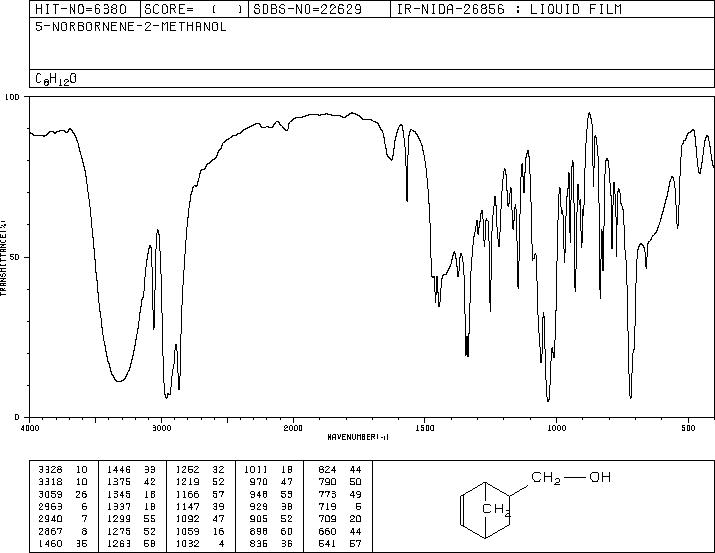Choose the 948 peak row
Screen dimensions: 715x553
(269, 494)
